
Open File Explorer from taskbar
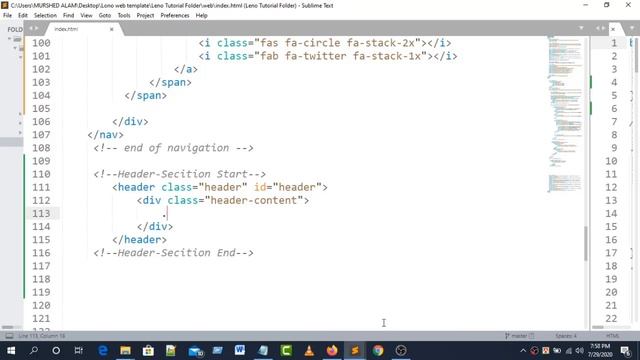coord(125,351)
